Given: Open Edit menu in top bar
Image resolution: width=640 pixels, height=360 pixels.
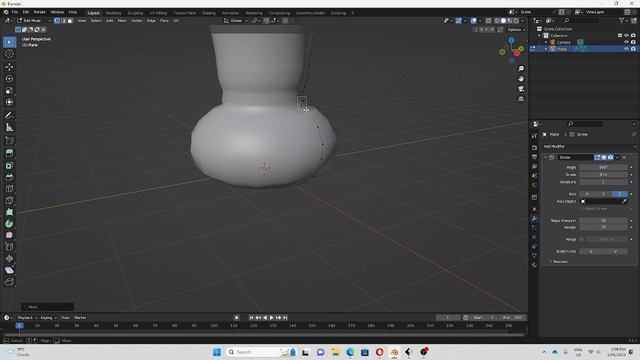Looking at the screenshot, I should point(26,12).
